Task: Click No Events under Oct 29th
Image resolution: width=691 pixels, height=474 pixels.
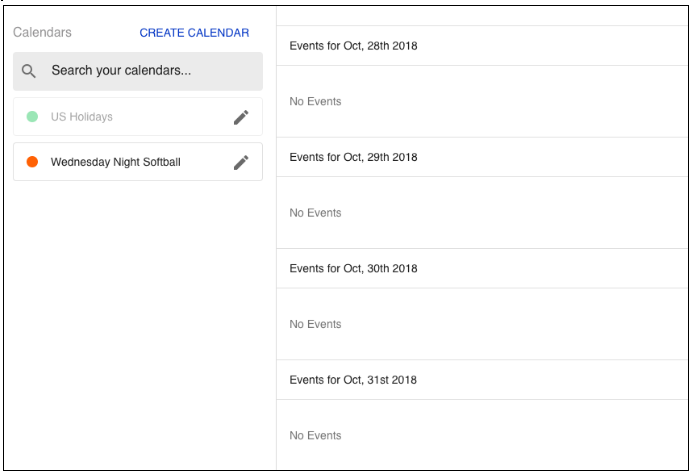Action: (316, 213)
